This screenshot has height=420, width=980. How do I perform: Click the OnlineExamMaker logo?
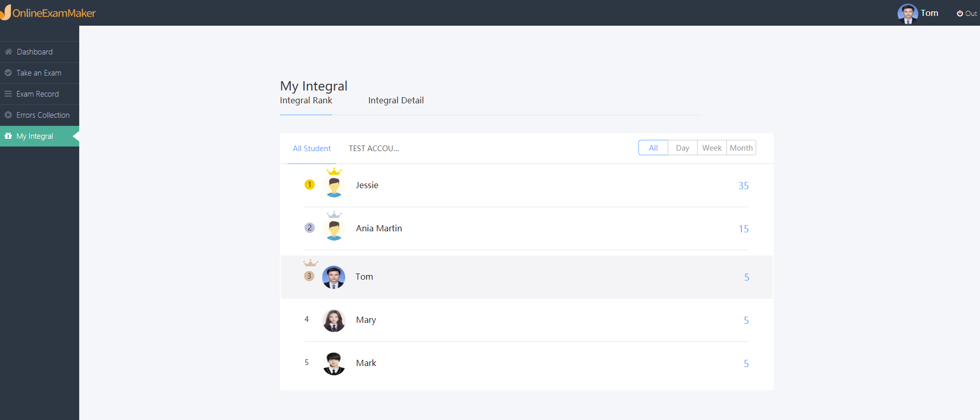[48, 13]
